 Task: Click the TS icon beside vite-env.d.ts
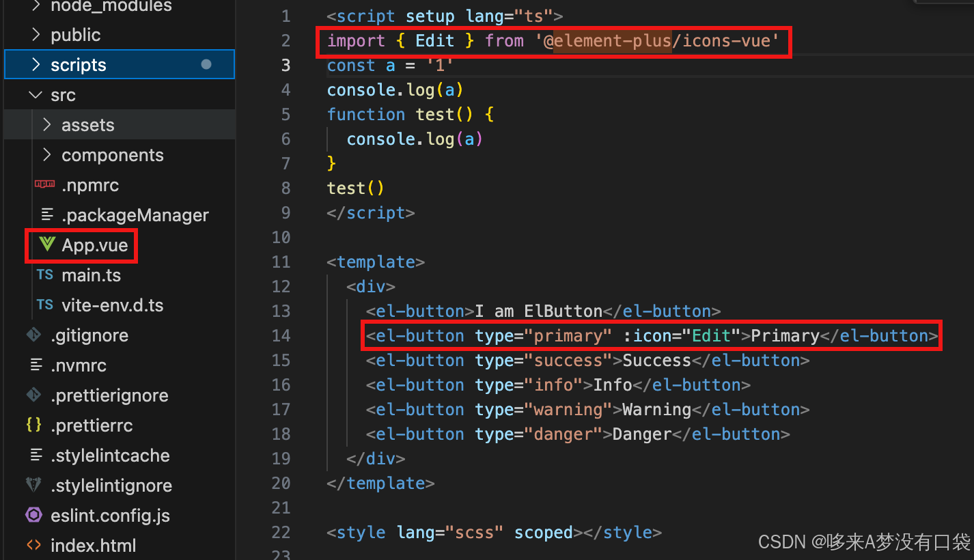click(45, 305)
